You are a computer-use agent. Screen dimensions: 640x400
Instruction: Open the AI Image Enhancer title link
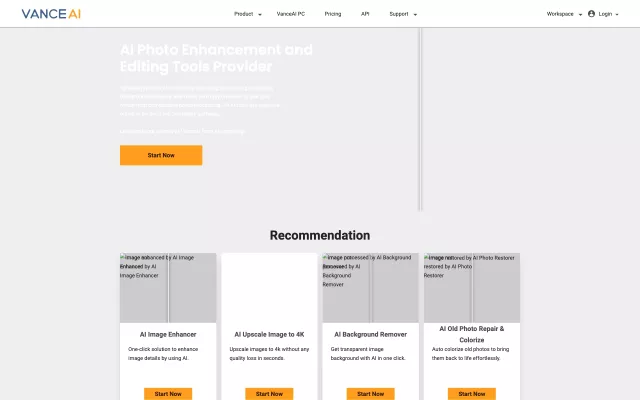pyautogui.click(x=168, y=334)
